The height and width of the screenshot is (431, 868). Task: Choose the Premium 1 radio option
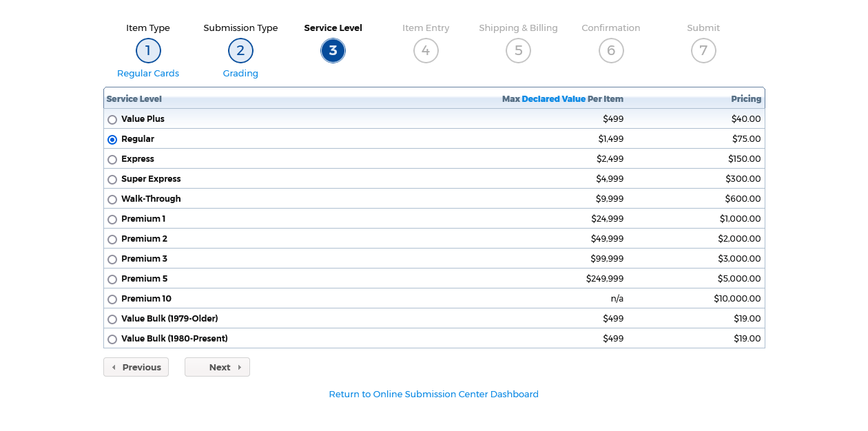coord(112,220)
